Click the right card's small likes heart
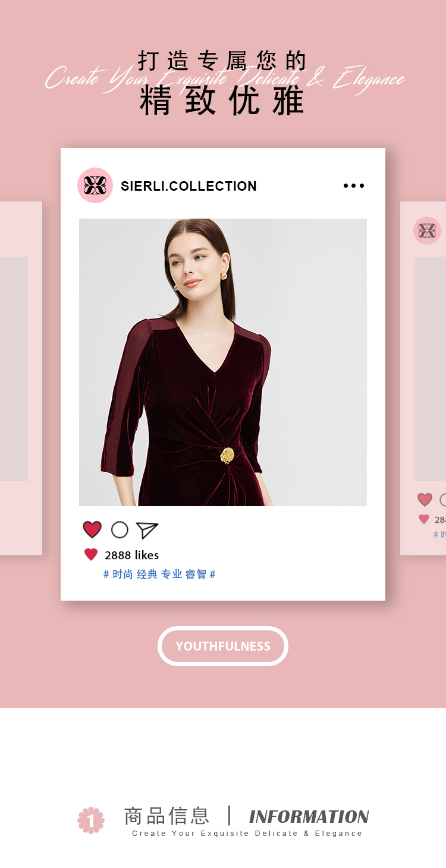 pyautogui.click(x=423, y=519)
